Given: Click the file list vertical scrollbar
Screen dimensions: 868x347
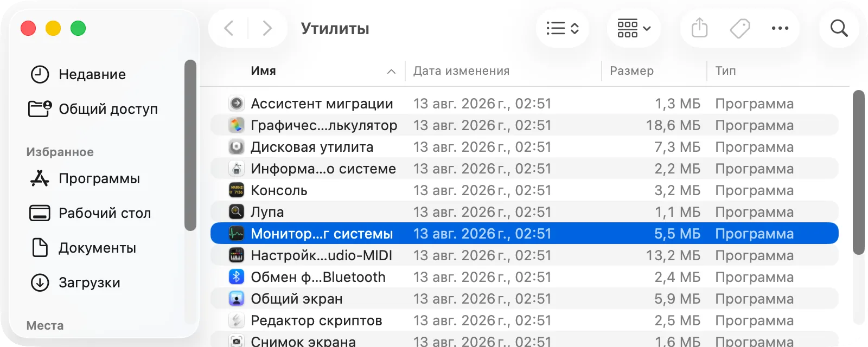Looking at the screenshot, I should coord(858,172).
